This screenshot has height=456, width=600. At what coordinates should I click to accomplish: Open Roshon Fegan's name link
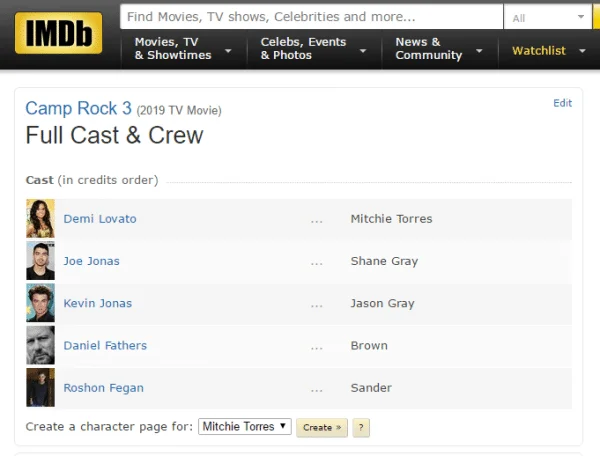103,388
